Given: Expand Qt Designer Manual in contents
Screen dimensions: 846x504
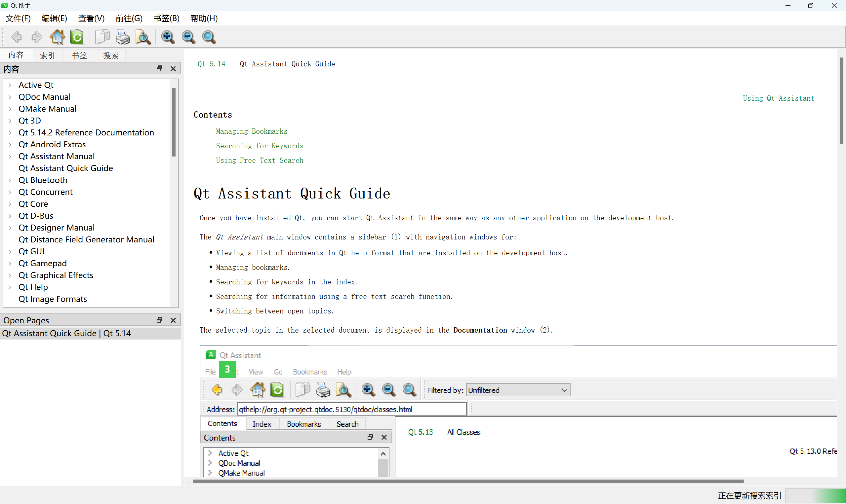Looking at the screenshot, I should 10,228.
